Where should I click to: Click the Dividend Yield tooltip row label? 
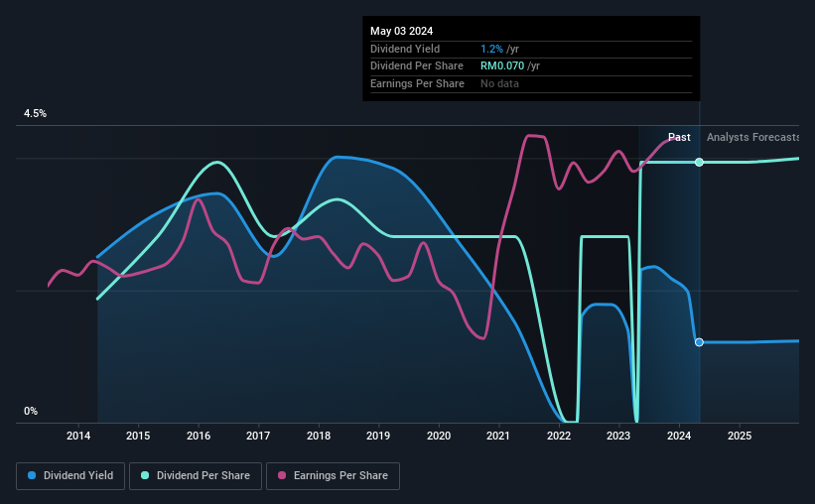405,49
